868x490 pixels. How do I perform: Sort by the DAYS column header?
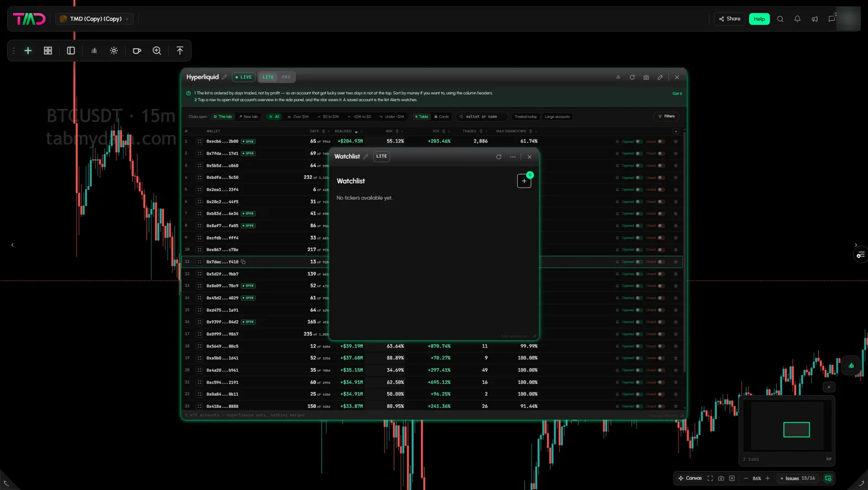tap(314, 131)
